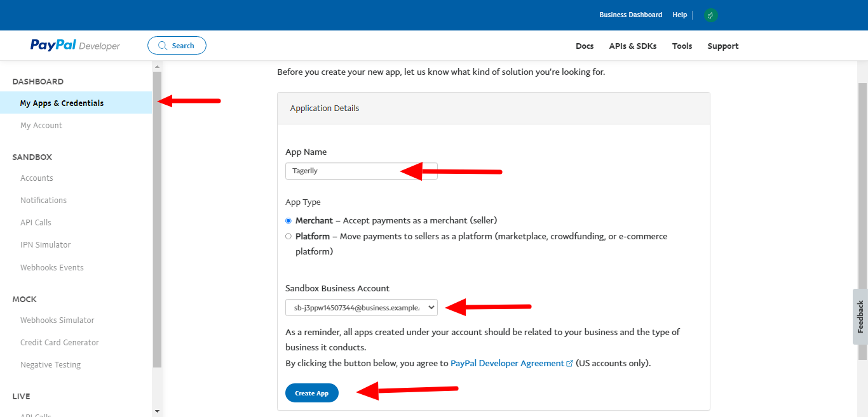Open Credit Card Generator page
The height and width of the screenshot is (417, 868).
point(60,343)
